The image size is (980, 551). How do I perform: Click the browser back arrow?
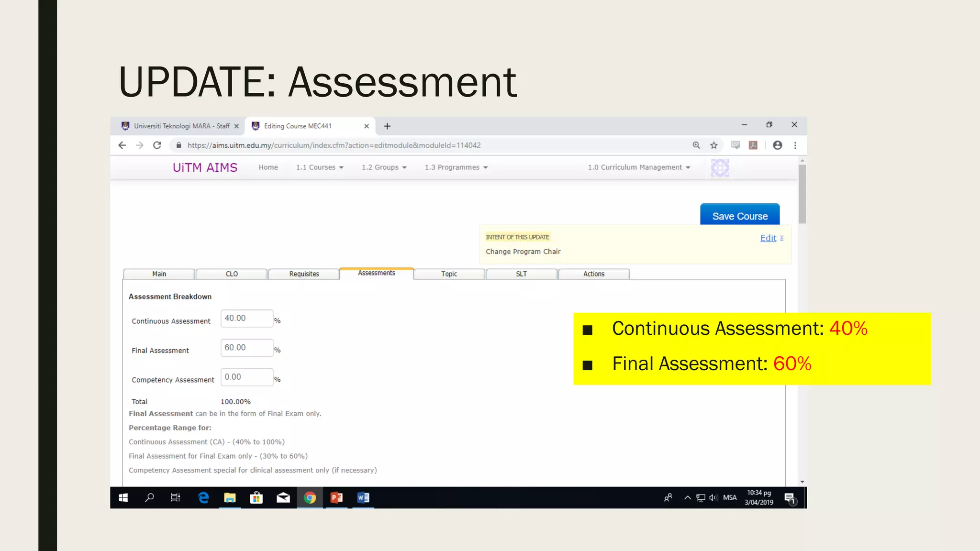click(122, 145)
